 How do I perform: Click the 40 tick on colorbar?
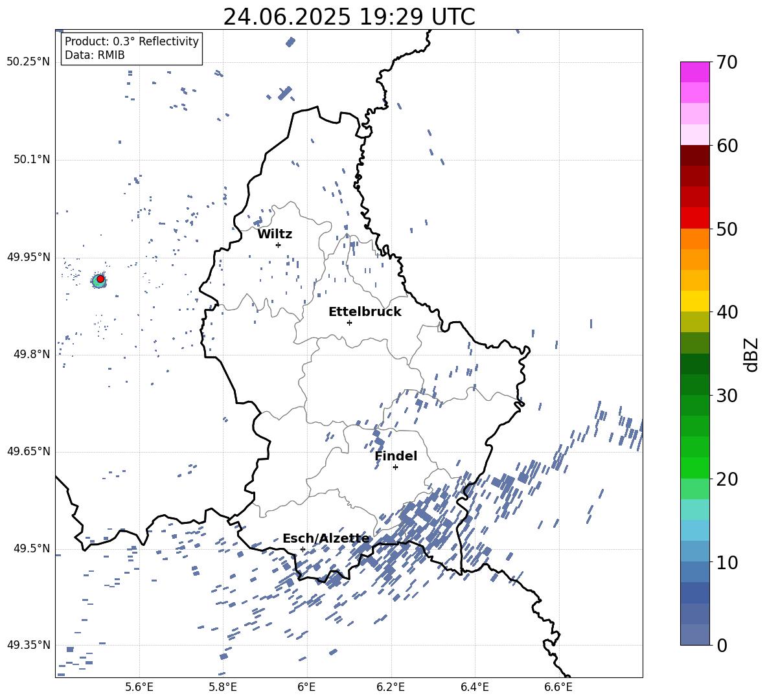(727, 312)
